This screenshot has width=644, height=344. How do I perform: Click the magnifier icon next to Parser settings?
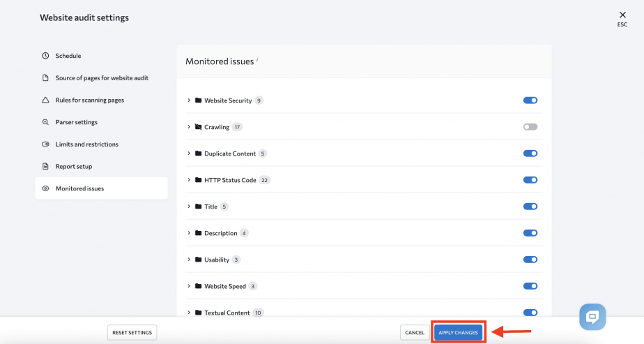point(45,122)
